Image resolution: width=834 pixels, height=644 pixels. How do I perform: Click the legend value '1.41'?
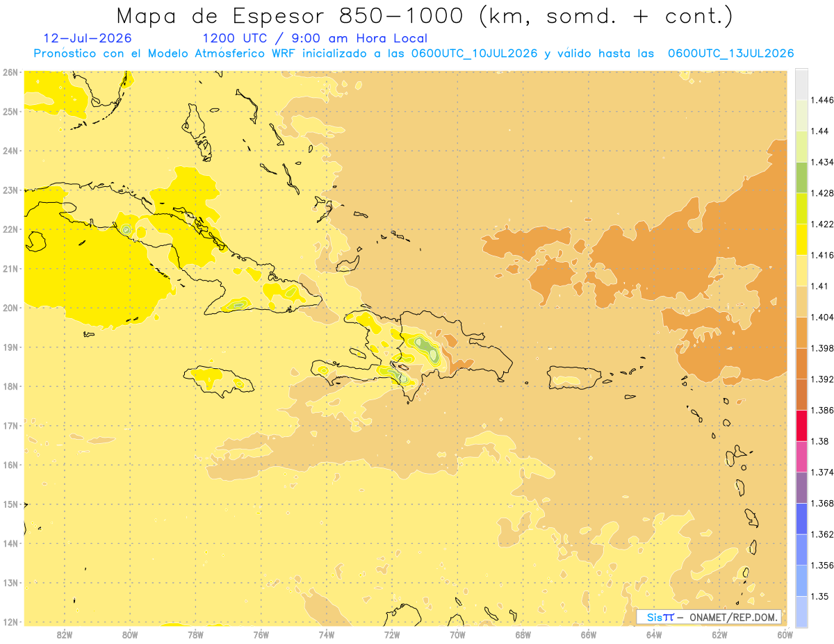tap(819, 286)
